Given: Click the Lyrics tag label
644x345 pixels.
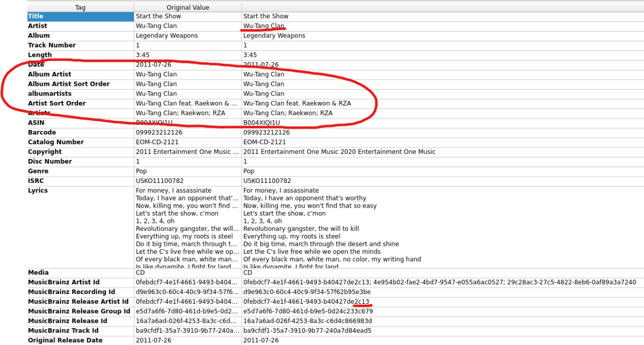Looking at the screenshot, I should [x=38, y=190].
